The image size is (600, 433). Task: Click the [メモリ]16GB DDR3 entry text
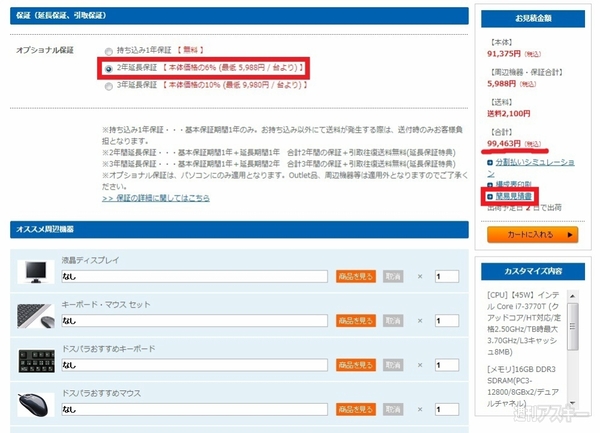(x=523, y=386)
